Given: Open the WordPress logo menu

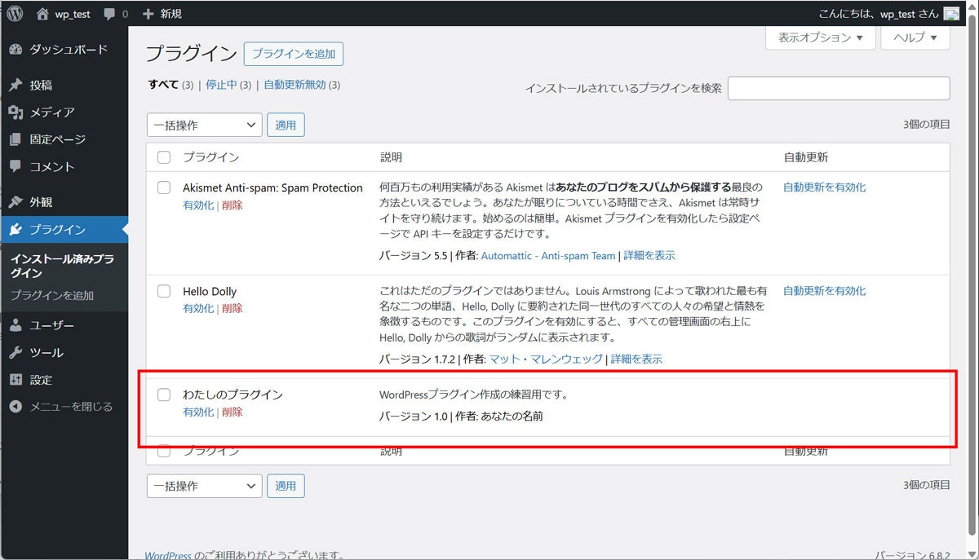Looking at the screenshot, I should [15, 13].
